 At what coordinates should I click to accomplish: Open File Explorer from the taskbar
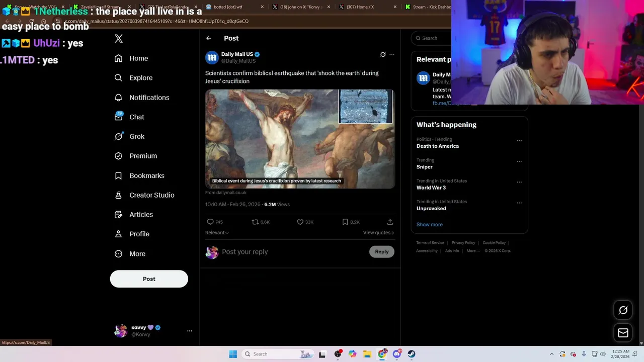click(367, 354)
